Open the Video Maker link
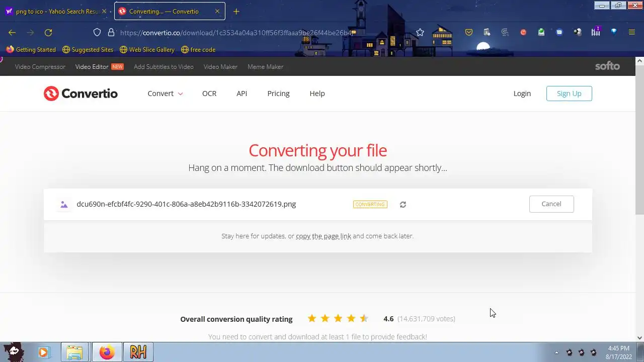The image size is (644, 362). (x=220, y=66)
